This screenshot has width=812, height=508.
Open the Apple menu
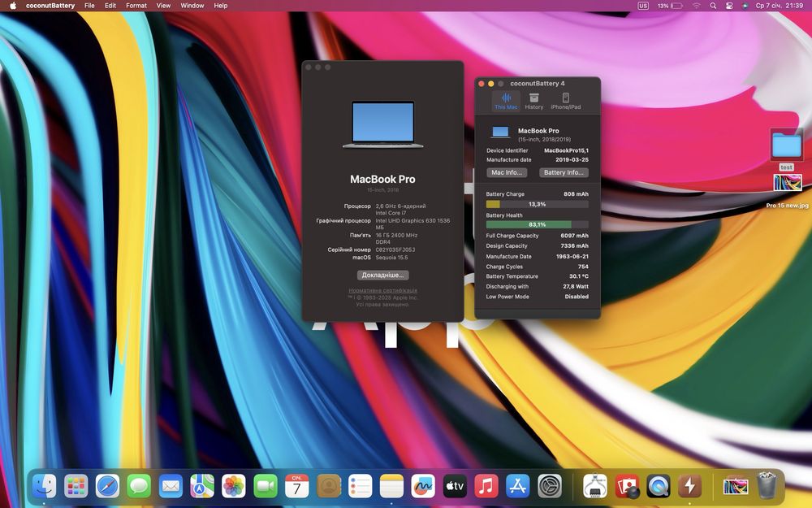(x=13, y=6)
